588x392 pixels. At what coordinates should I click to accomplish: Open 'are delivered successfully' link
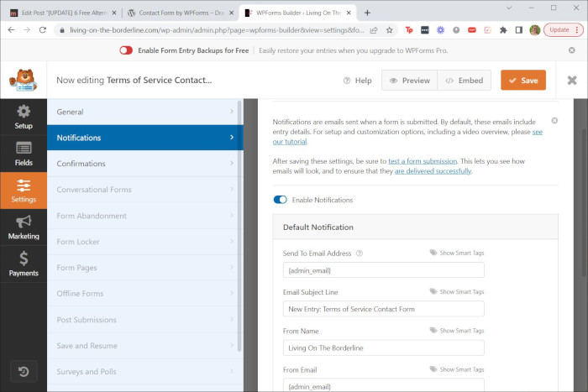(x=433, y=171)
